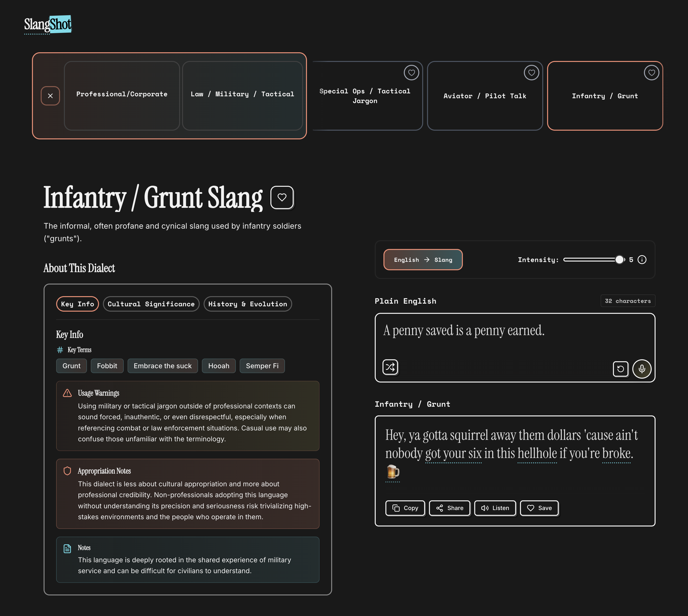This screenshot has height=616, width=688.
Task: Switch to Cultural Significance tab
Action: coord(151,304)
